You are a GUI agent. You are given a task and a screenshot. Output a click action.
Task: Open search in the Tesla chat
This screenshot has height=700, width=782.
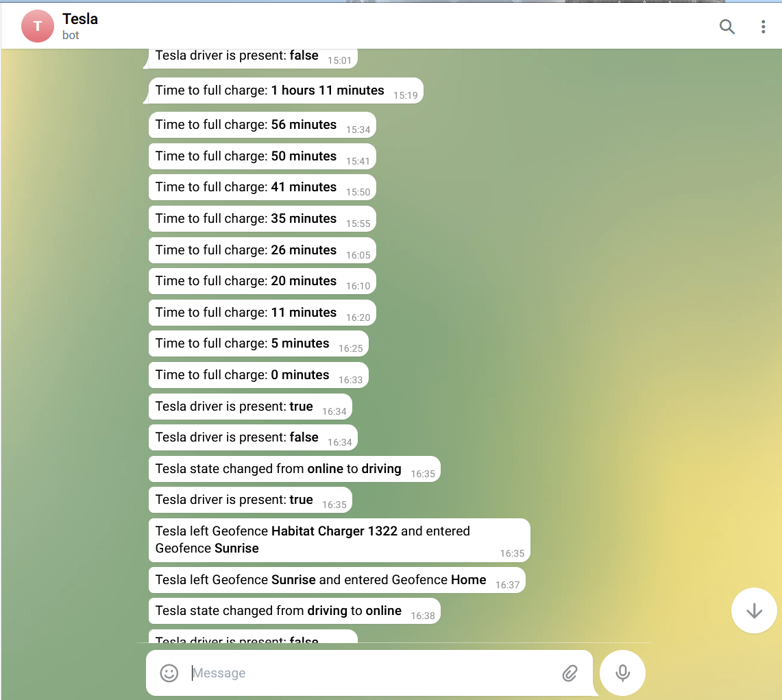(x=727, y=27)
